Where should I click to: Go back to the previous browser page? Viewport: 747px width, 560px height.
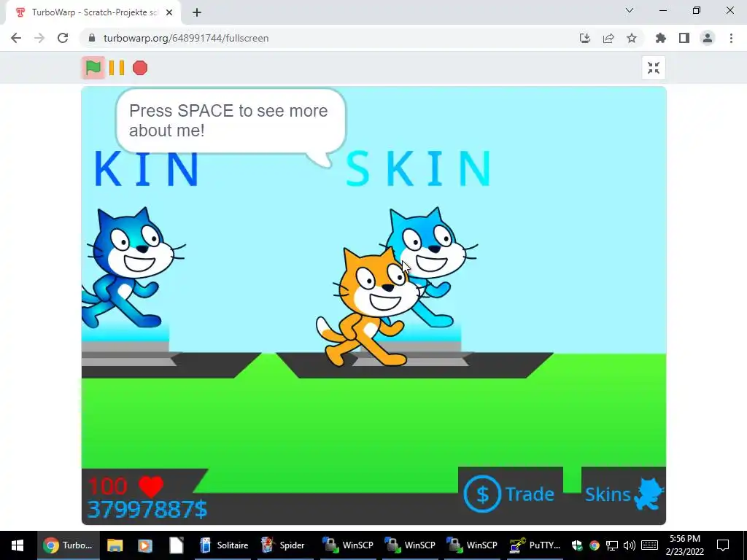16,38
